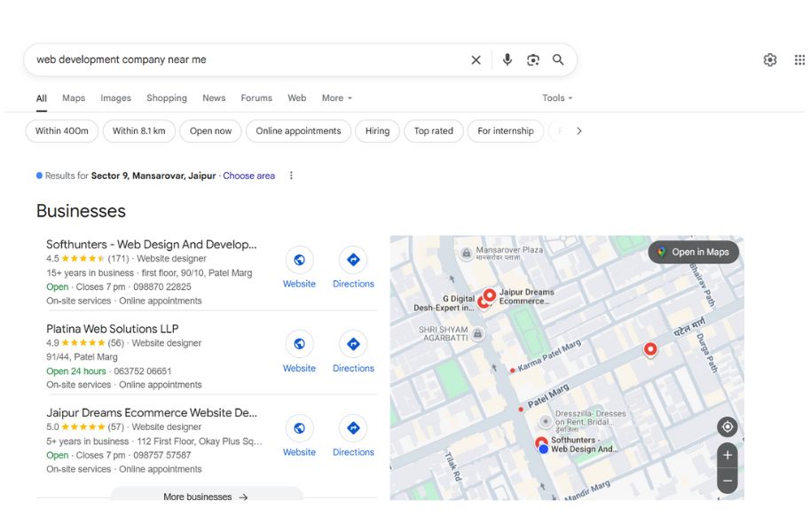Open Softhunters - Web Design And Develop listing
Screen dimensions: 810x532
point(152,245)
